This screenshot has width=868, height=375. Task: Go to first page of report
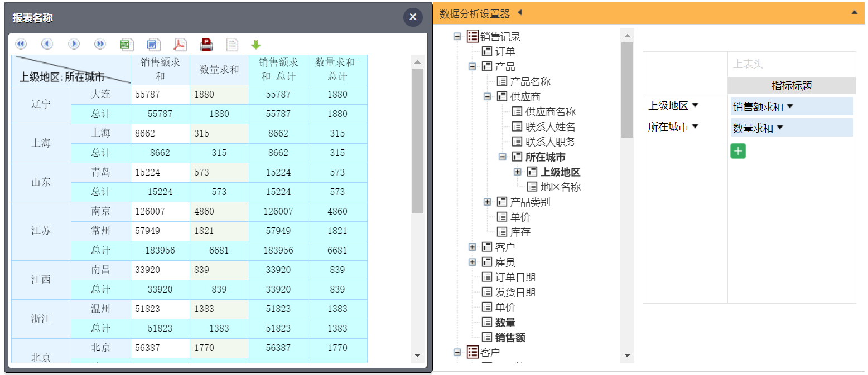point(21,44)
